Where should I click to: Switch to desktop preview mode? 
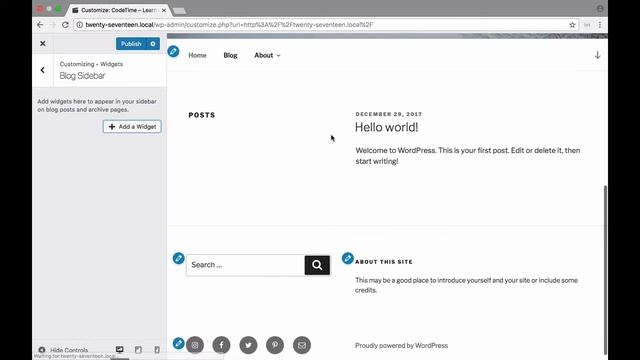[120, 349]
